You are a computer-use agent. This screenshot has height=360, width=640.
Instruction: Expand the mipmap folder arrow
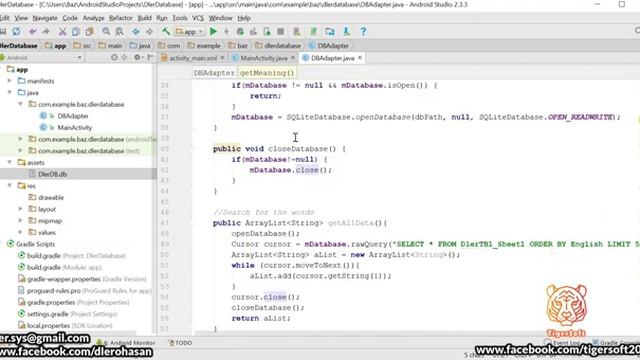tap(20, 220)
